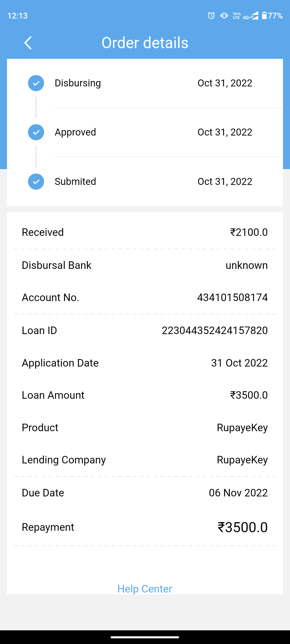290x644 pixels.
Task: Tap the Loan ID number value
Action: (x=215, y=331)
